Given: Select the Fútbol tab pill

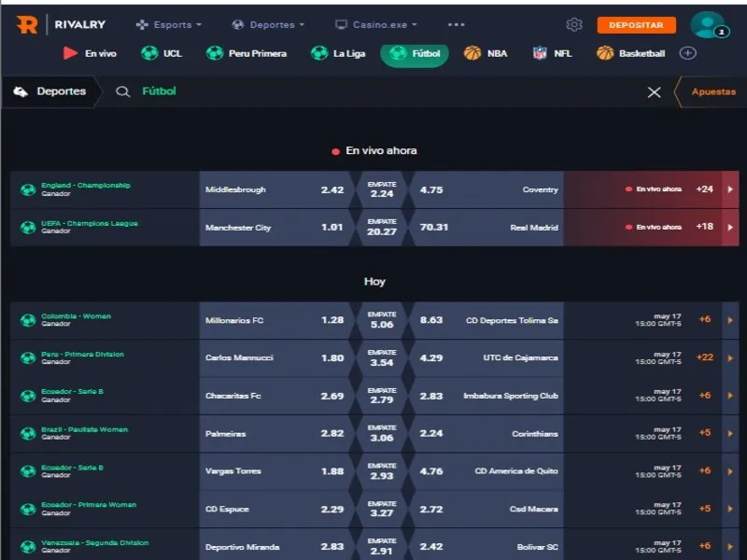Looking at the screenshot, I should pos(415,54).
